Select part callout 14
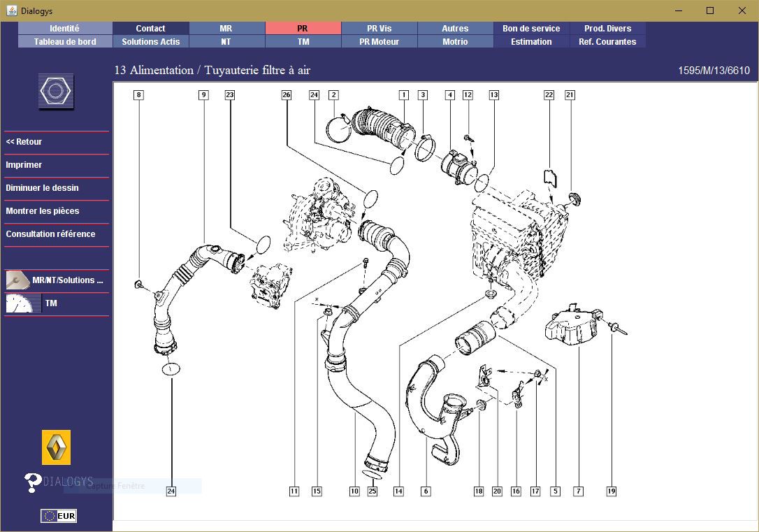Screen dimensions: 759x532 (x=398, y=491)
